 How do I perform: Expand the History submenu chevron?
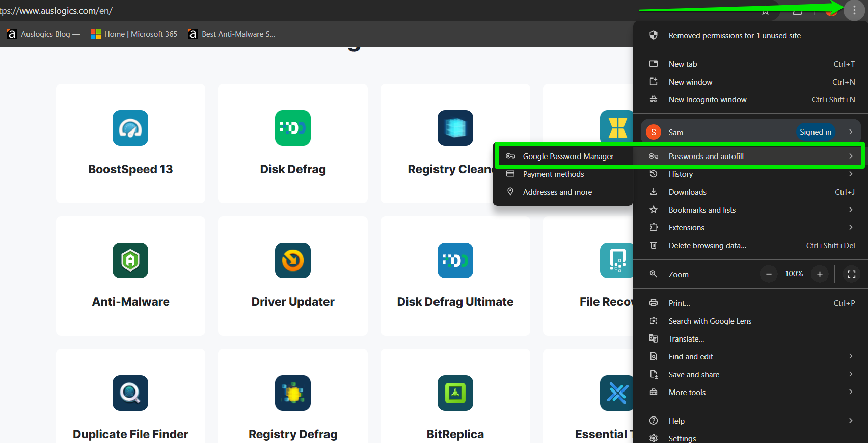[851, 174]
